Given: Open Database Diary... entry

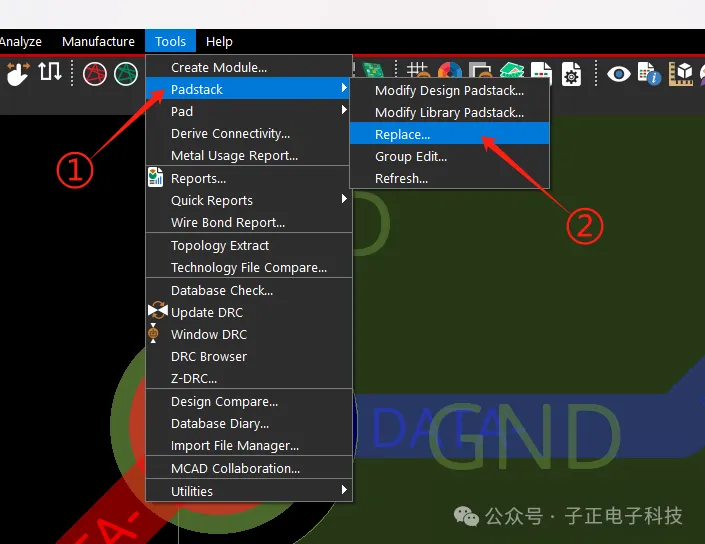Looking at the screenshot, I should coord(249,423).
